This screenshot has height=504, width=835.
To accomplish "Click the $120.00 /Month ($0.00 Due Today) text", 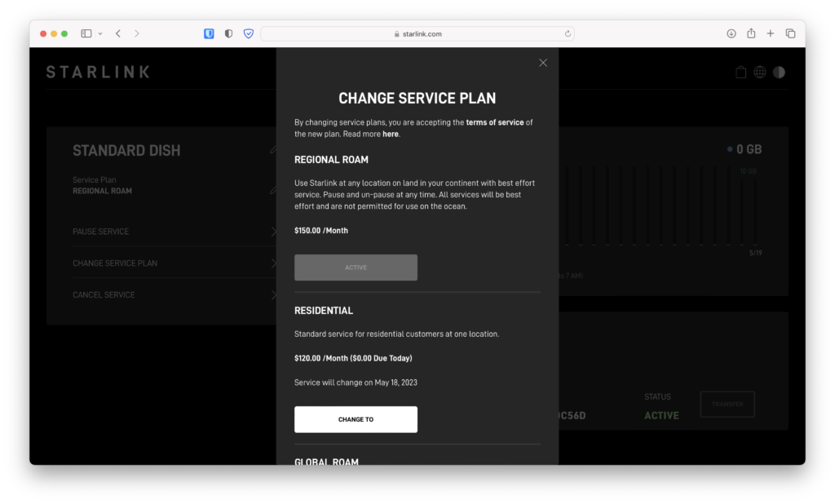I will click(353, 358).
